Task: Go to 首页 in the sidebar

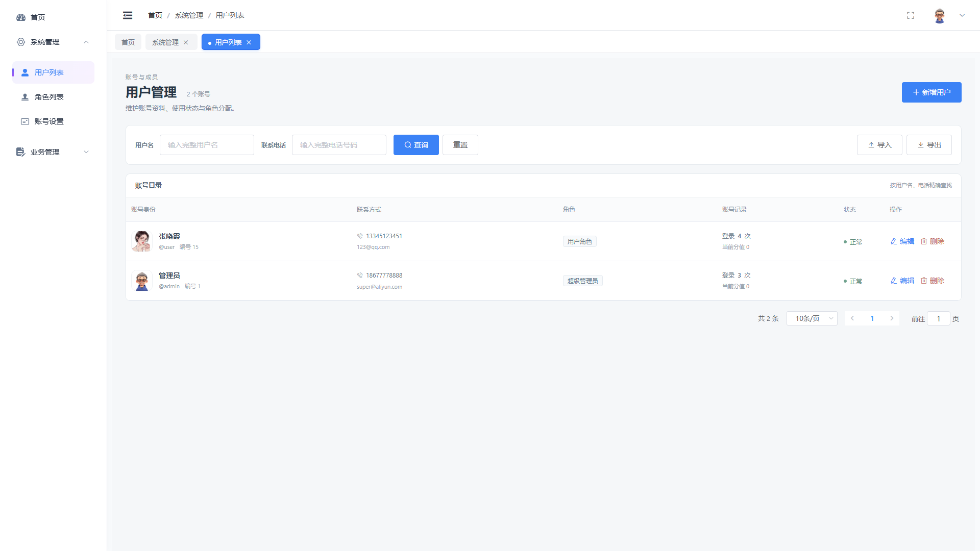Action: click(x=54, y=17)
